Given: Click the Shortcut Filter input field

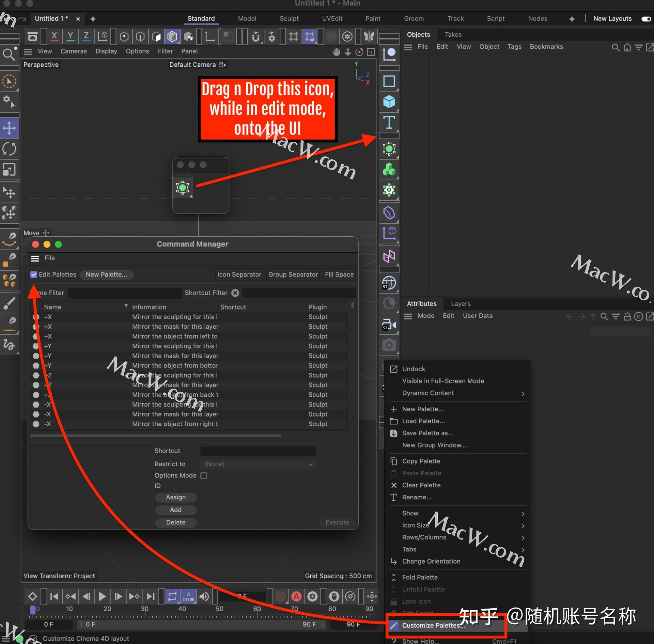Looking at the screenshot, I should click(x=299, y=293).
